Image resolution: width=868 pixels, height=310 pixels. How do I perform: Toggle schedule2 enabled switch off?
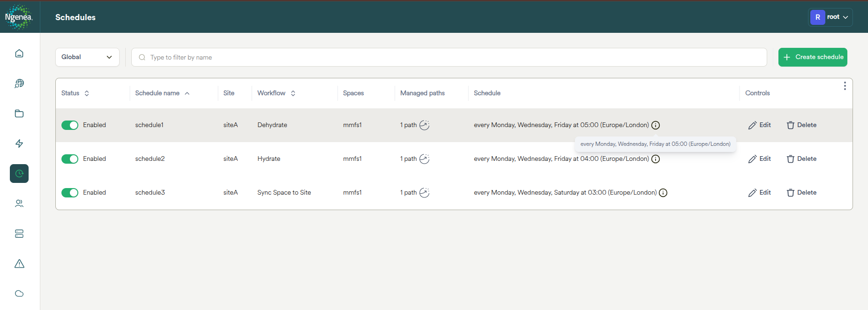(x=70, y=159)
